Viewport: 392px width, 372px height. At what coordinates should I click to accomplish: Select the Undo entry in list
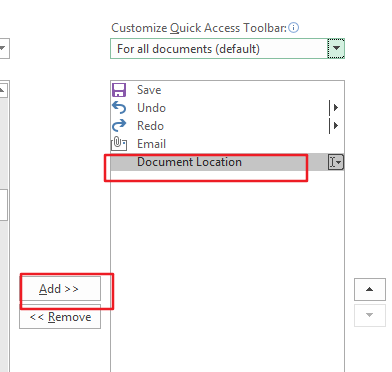(227, 108)
